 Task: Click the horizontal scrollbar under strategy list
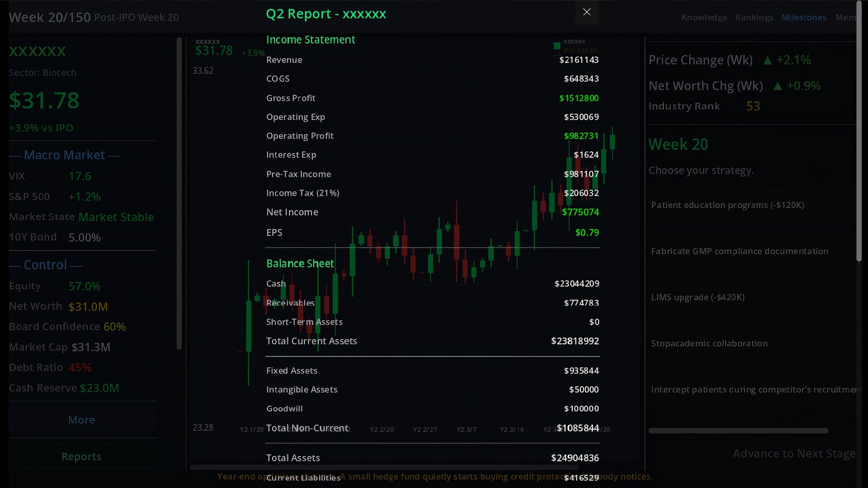pos(738,431)
